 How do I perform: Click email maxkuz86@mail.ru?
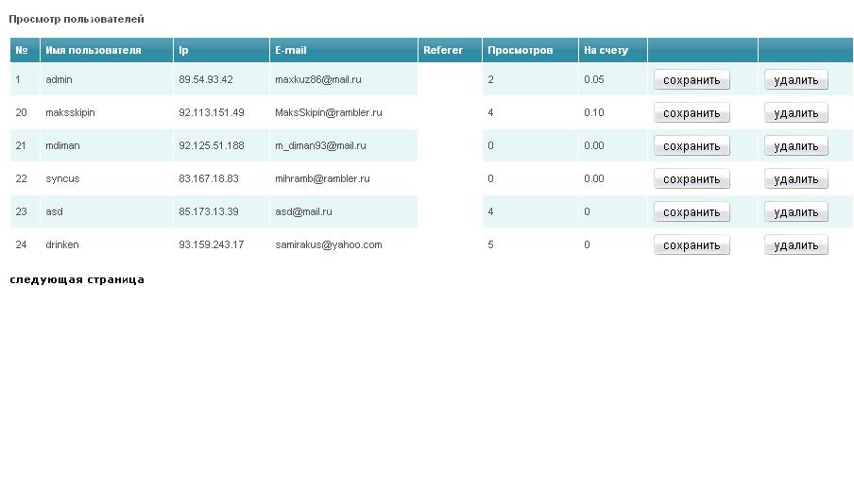(318, 79)
